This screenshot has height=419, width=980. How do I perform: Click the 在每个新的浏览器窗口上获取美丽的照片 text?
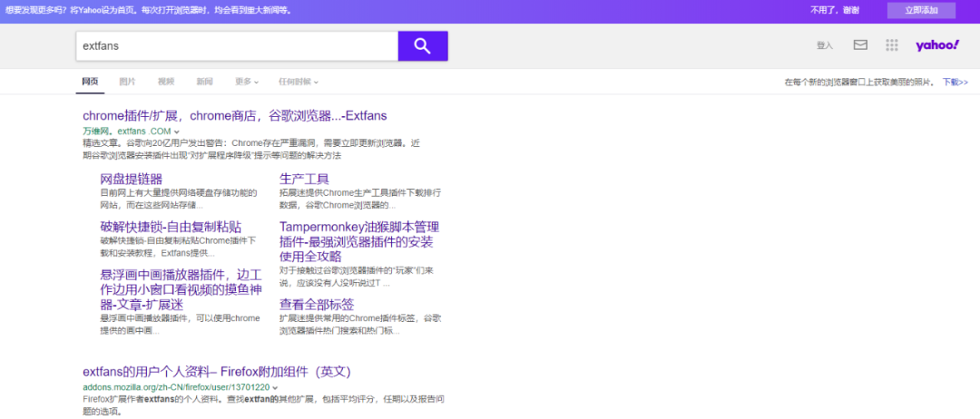pyautogui.click(x=859, y=82)
